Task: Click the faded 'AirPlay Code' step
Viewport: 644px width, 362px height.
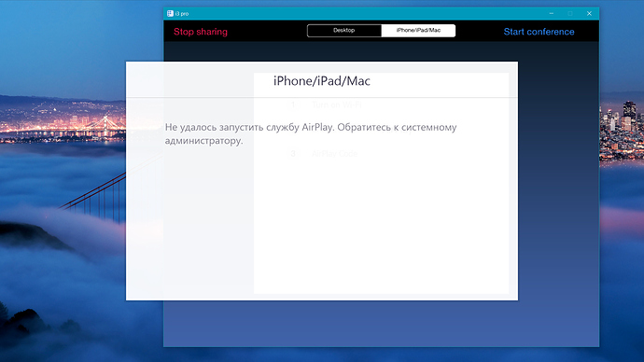Action: [x=334, y=154]
